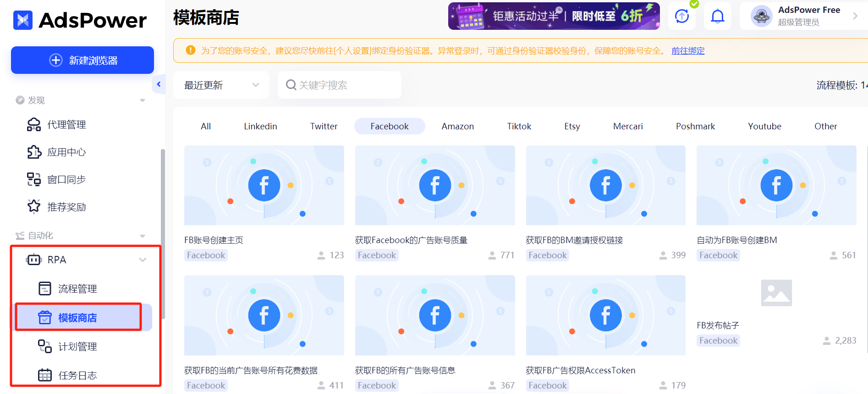The width and height of the screenshot is (868, 394).
Task: Click Facebook tag under 自动为FB账号创建BM
Action: point(718,255)
